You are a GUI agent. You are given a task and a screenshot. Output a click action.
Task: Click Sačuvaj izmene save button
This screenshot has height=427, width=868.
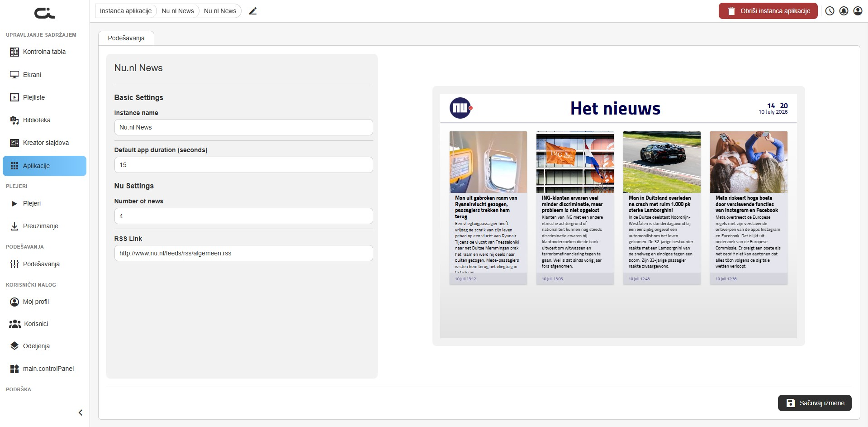click(x=815, y=403)
